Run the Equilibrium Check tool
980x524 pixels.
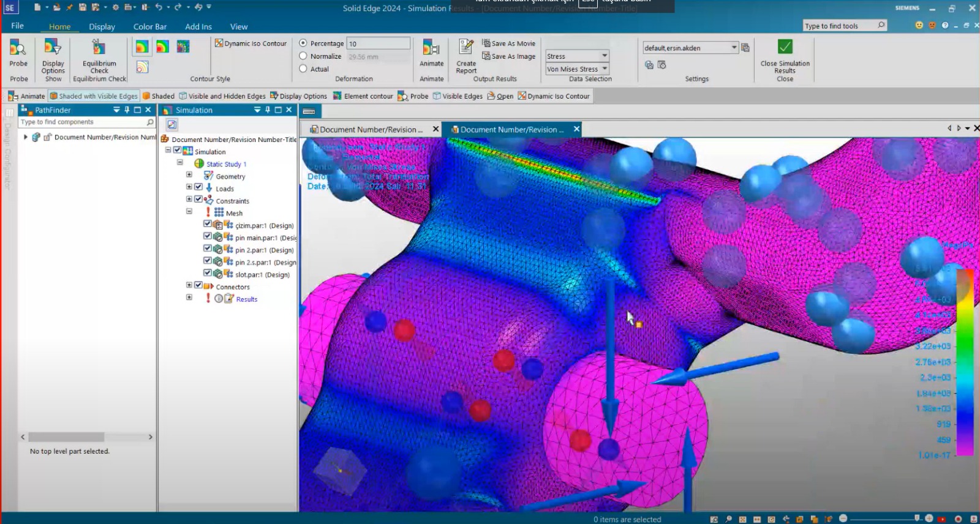pyautogui.click(x=99, y=56)
